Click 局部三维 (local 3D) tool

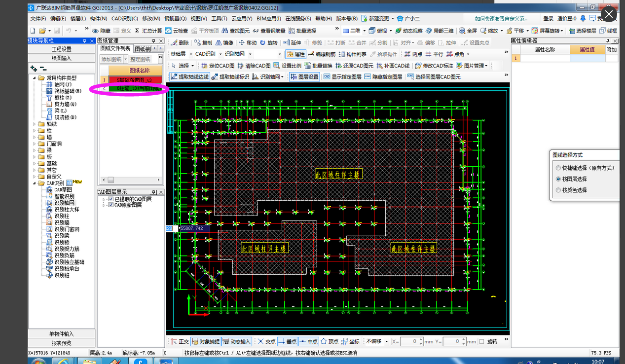[x=440, y=31]
